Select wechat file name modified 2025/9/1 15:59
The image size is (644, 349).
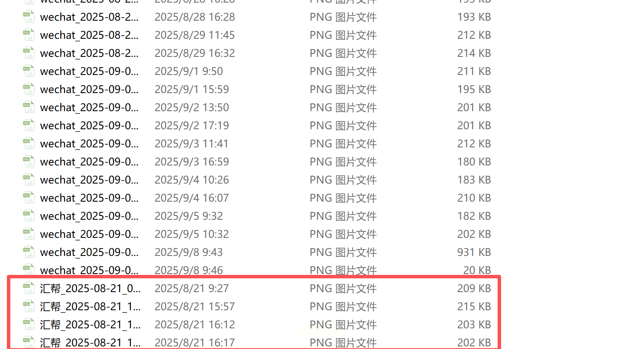pyautogui.click(x=90, y=89)
